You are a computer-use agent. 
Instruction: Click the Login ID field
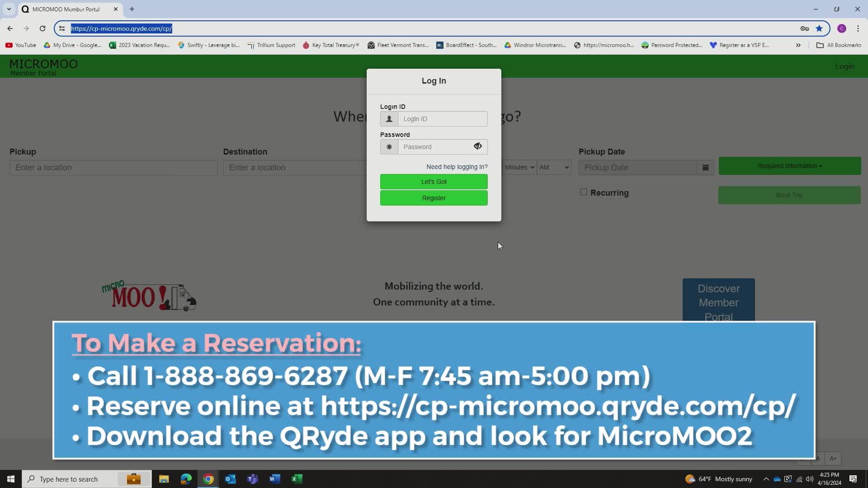pos(443,119)
